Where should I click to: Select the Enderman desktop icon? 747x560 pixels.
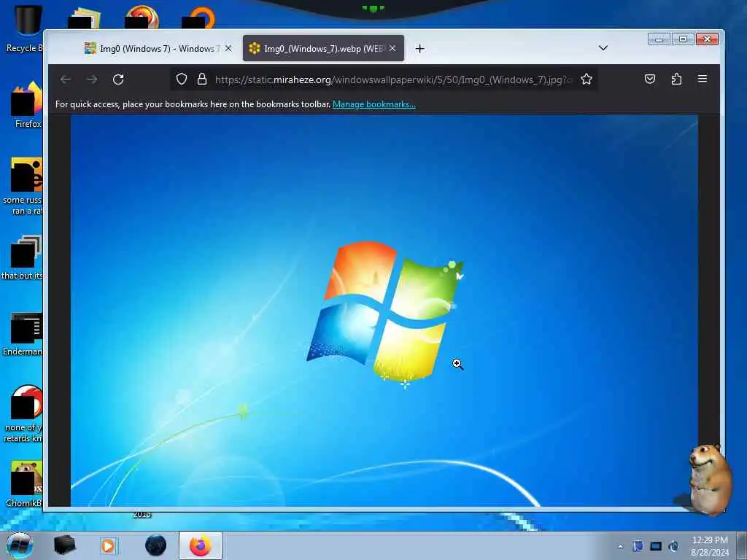23,334
